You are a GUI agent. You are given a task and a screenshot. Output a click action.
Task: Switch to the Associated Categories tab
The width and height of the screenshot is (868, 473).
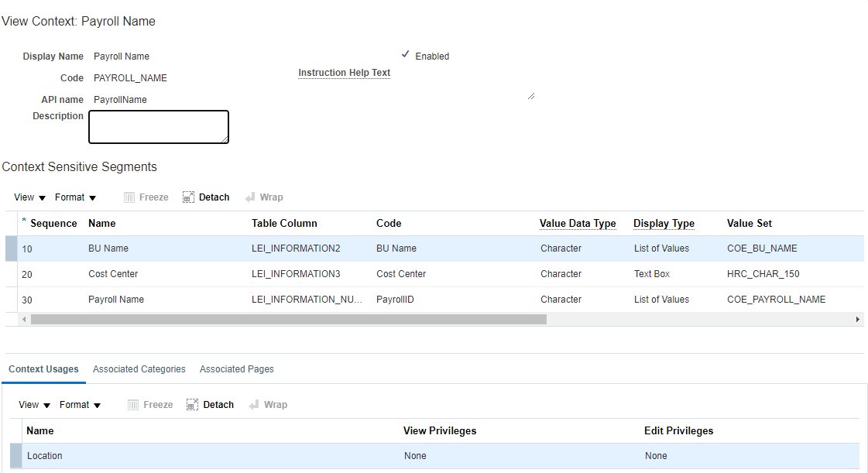click(x=139, y=369)
